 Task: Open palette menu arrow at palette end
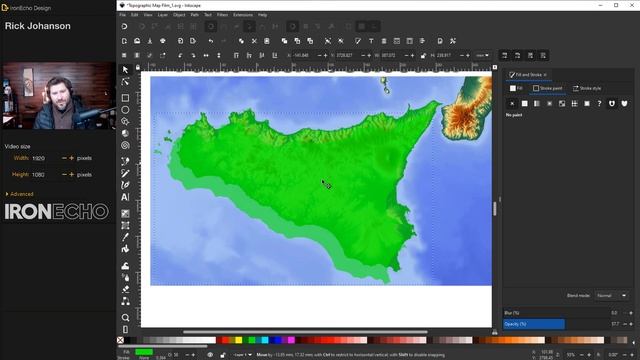point(634,342)
